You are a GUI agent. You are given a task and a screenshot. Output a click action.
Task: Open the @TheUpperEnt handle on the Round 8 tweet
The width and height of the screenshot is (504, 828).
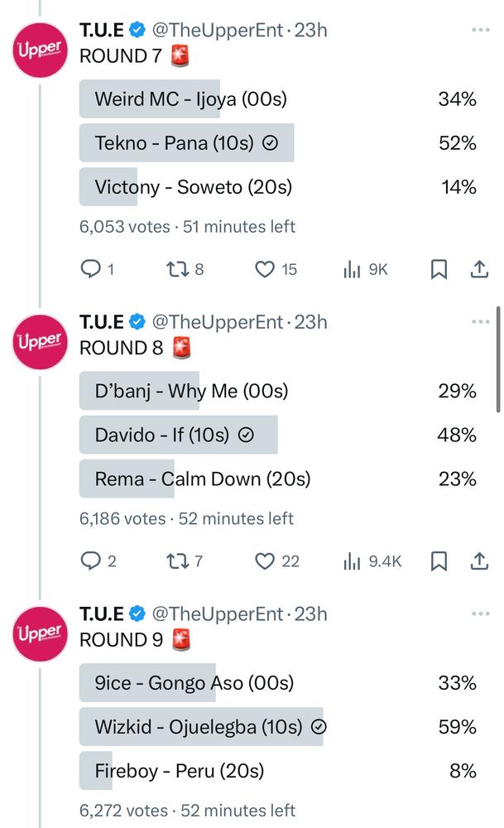point(218,322)
